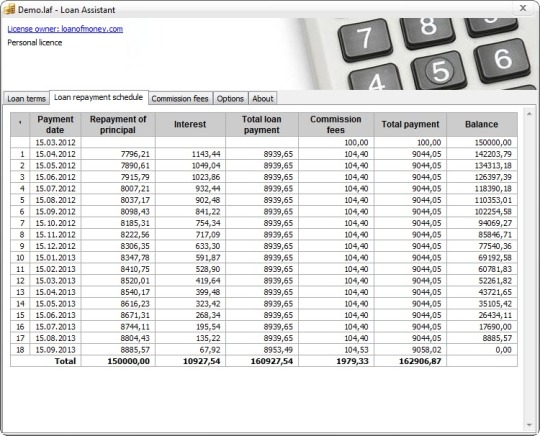Click the Total loan payment column header
This screenshot has width=540, height=436.
262,124
